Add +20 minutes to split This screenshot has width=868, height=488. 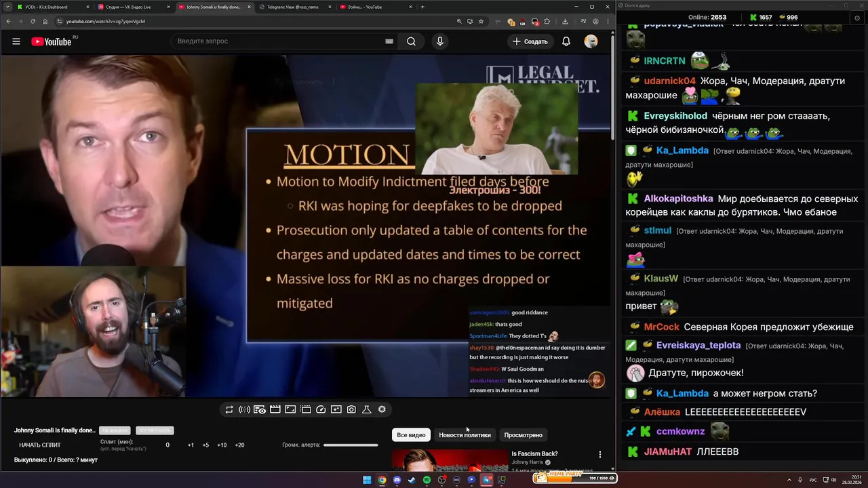[x=239, y=445]
